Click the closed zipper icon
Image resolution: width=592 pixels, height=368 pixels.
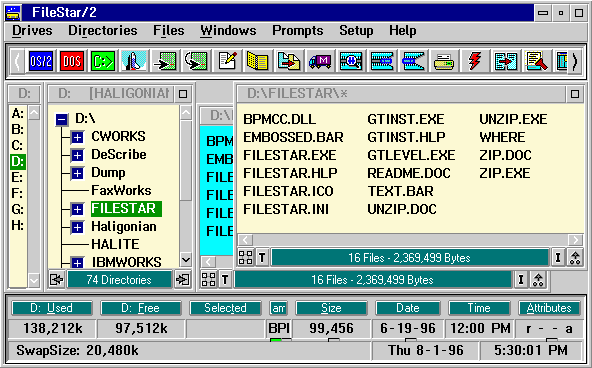click(382, 61)
